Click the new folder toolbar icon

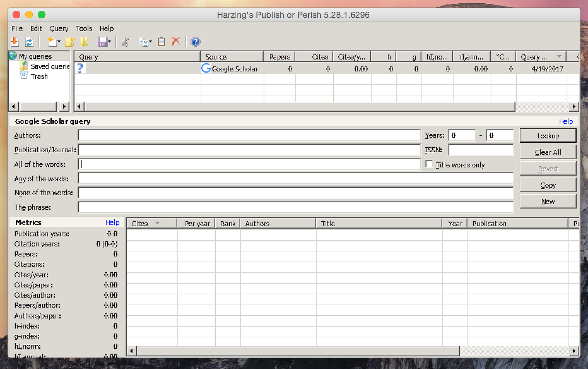pyautogui.click(x=70, y=42)
